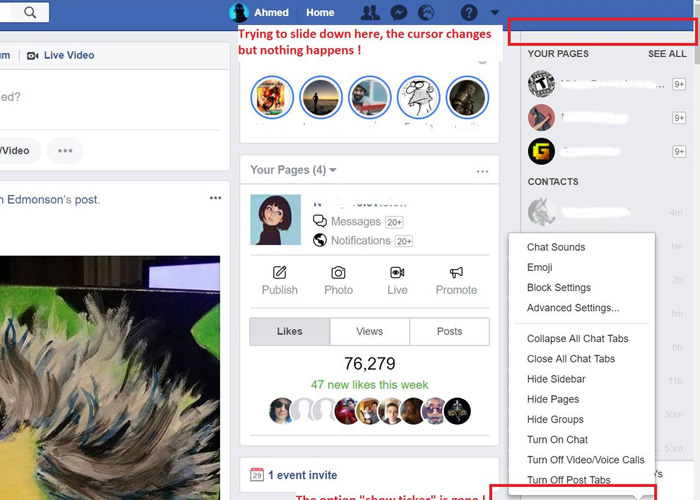This screenshot has height=500, width=700.
Task: Open the Quick Help question mark icon
Action: coord(469,12)
